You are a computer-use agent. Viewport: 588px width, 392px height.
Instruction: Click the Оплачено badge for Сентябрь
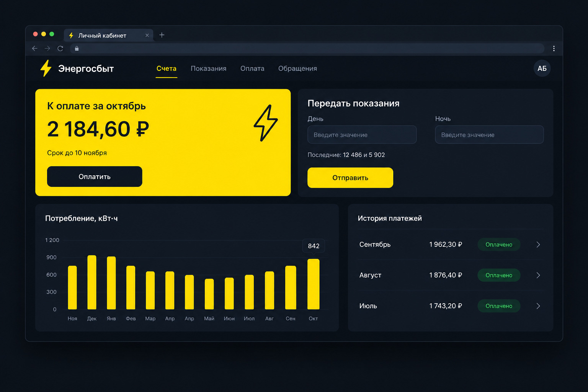499,245
